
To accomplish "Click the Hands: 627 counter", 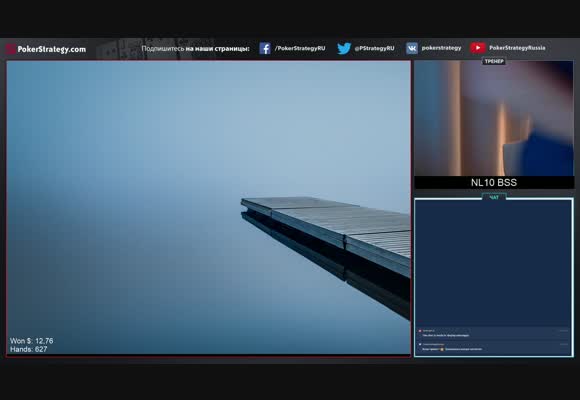I will (28, 349).
